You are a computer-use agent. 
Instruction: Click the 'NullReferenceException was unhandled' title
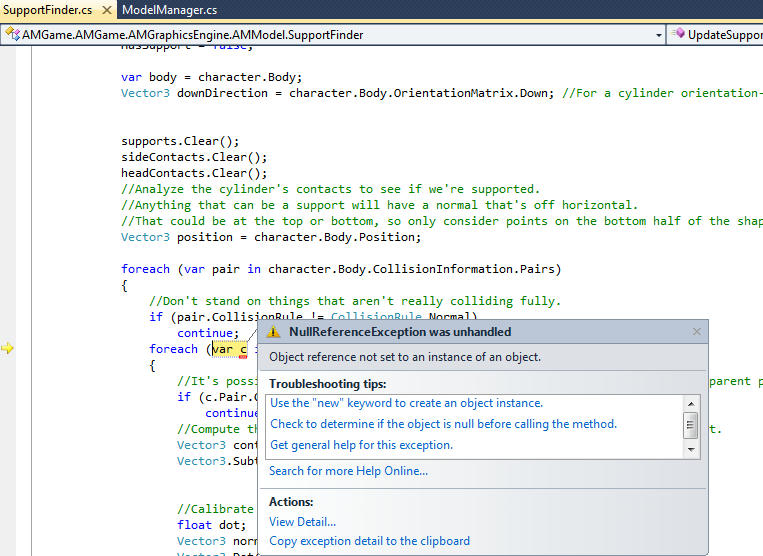400,332
